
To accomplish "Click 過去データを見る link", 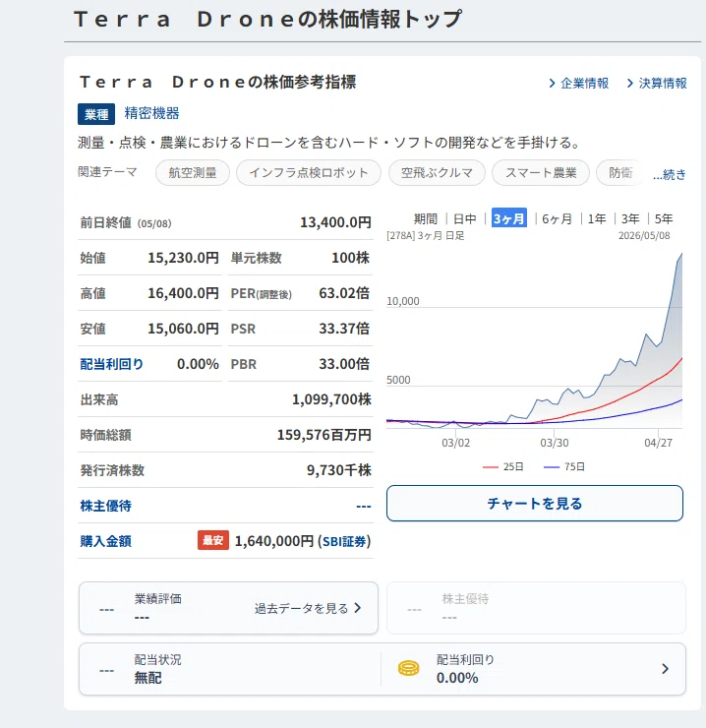I will pyautogui.click(x=301, y=608).
